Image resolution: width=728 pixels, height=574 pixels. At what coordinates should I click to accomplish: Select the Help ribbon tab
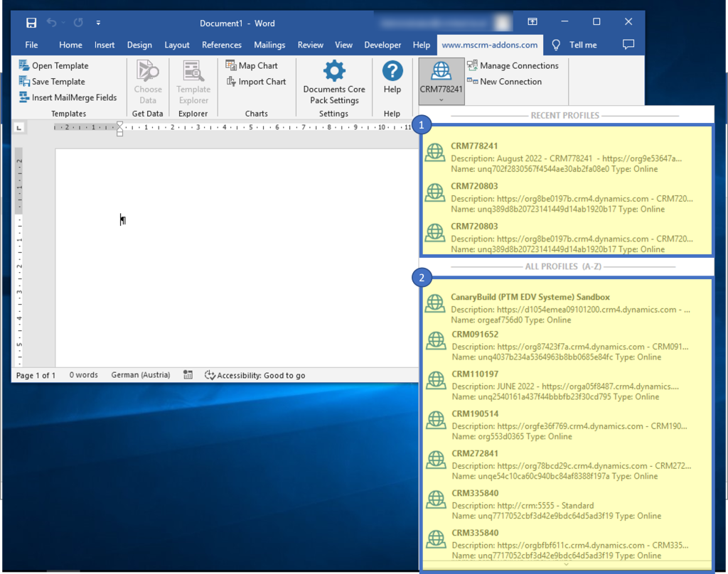click(x=421, y=45)
